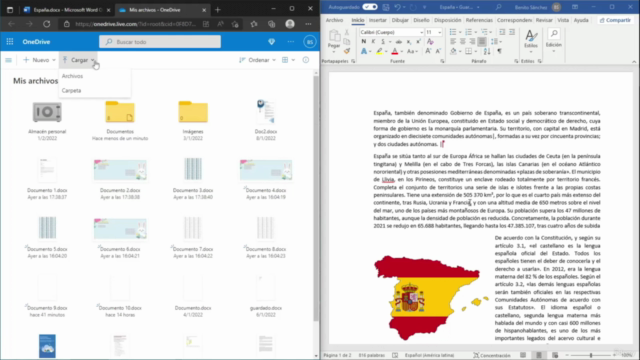Choose Archivos from the Cargar menu
The image size is (640, 360).
click(72, 76)
